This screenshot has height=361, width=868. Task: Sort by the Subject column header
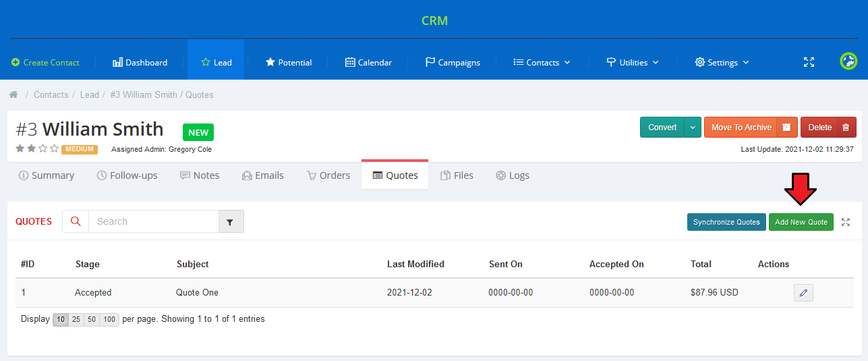[193, 265]
